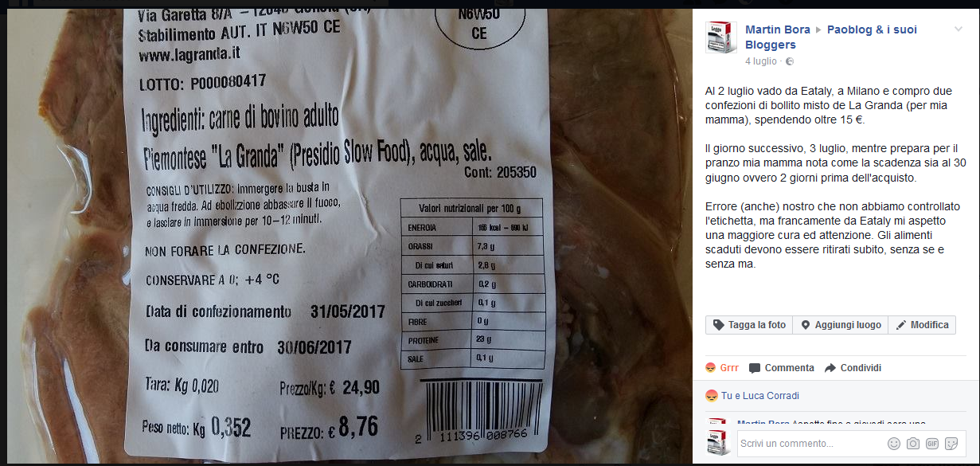The image size is (980, 466).
Task: Click the sticker icon in comment box
Action: [951, 443]
